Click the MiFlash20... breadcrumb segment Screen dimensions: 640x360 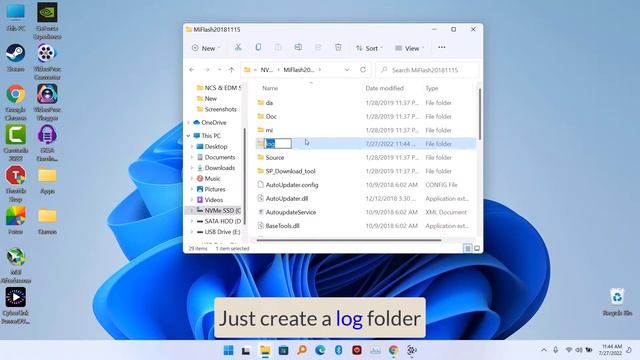[x=299, y=70]
